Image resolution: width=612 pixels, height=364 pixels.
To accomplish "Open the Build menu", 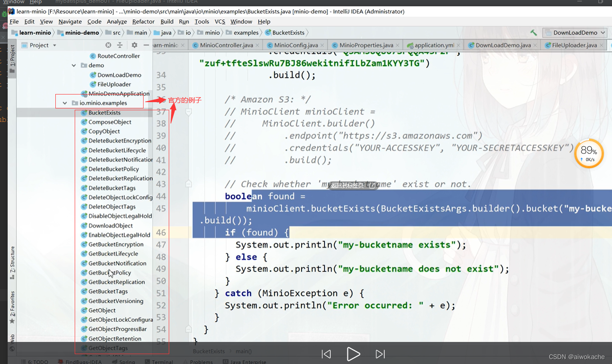I will click(x=167, y=21).
